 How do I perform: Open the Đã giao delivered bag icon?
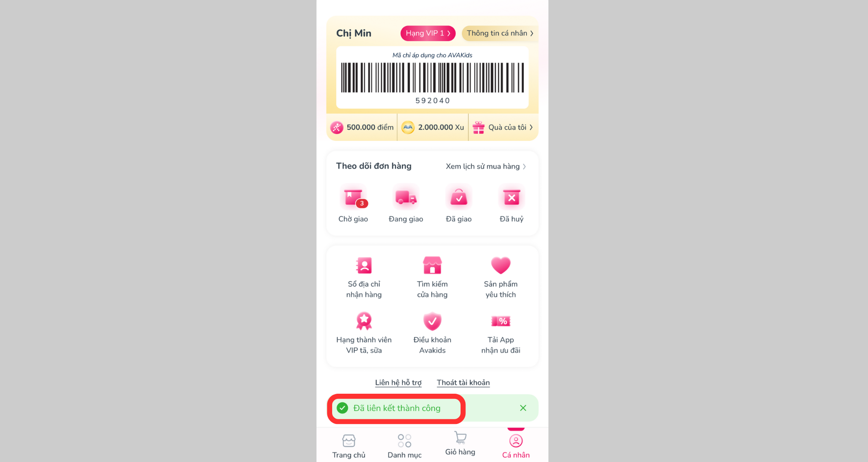coord(458,198)
